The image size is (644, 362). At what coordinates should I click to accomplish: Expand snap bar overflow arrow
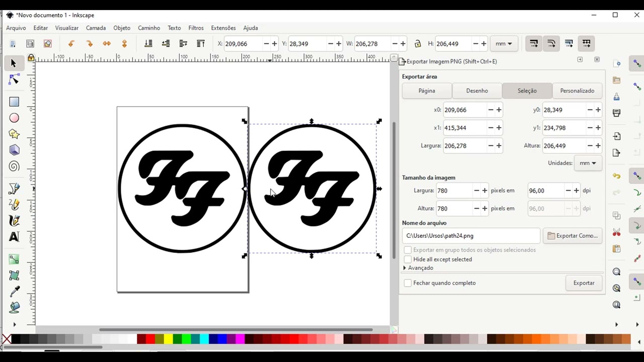(637, 325)
